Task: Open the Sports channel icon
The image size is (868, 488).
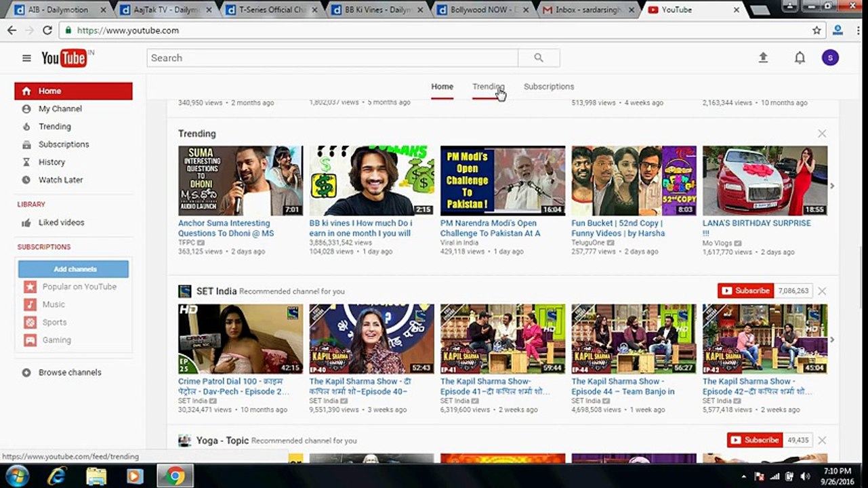Action: (x=30, y=323)
